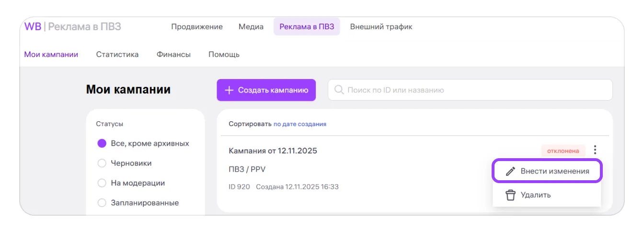Click the 'Статусы' filter heading
This screenshot has height=232, width=644.
coord(110,124)
